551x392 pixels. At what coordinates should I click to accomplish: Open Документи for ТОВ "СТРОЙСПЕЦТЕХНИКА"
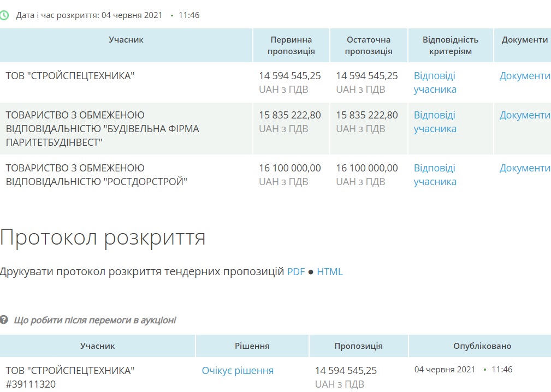[x=524, y=76]
